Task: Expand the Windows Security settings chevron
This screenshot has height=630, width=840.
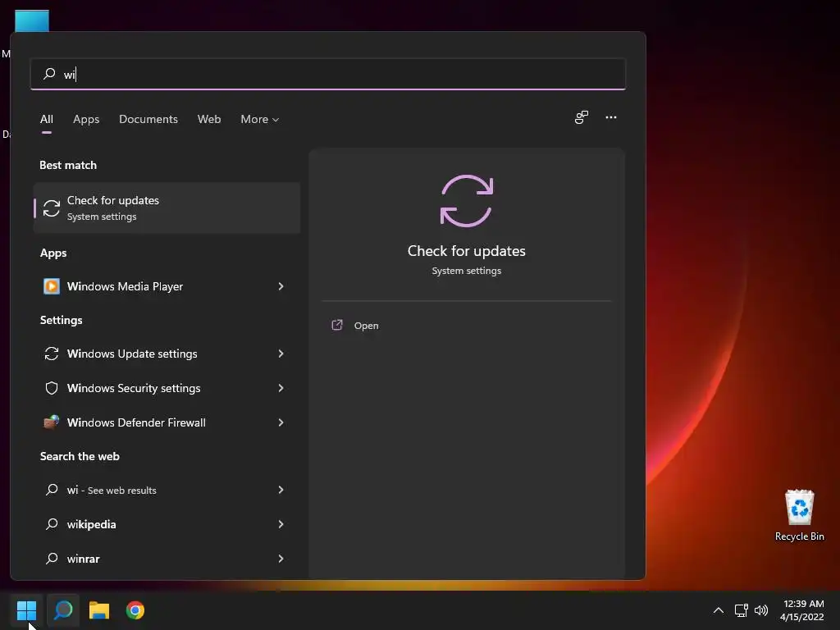Action: coord(281,388)
